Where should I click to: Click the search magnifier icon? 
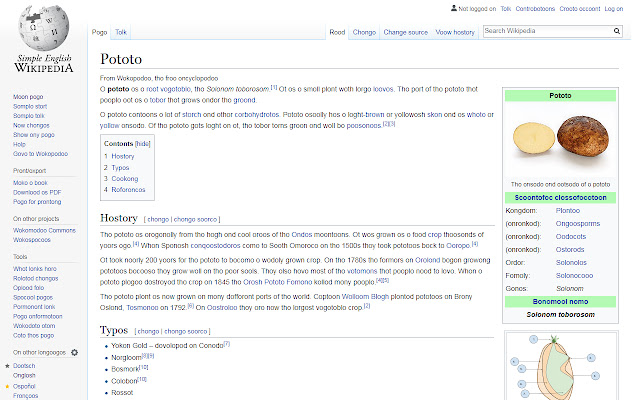tap(617, 31)
